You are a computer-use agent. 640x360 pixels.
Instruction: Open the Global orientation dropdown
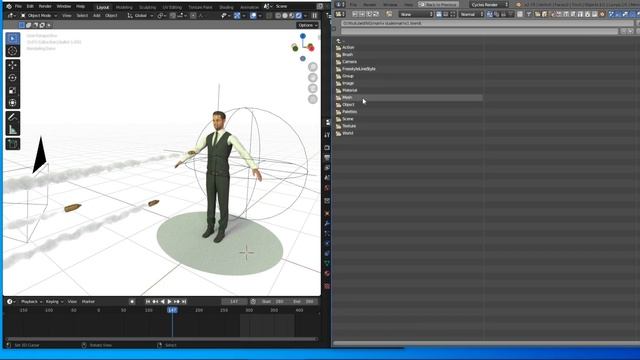point(140,16)
